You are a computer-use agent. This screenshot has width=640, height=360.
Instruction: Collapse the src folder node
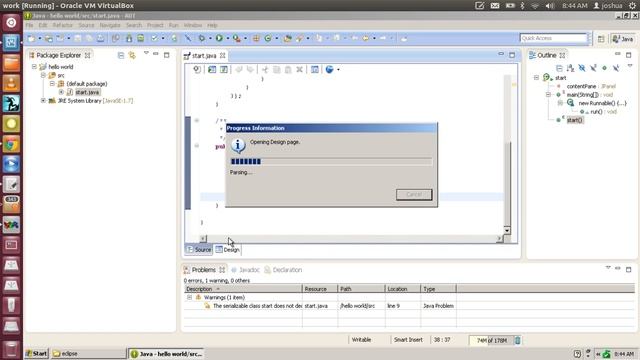click(x=43, y=75)
